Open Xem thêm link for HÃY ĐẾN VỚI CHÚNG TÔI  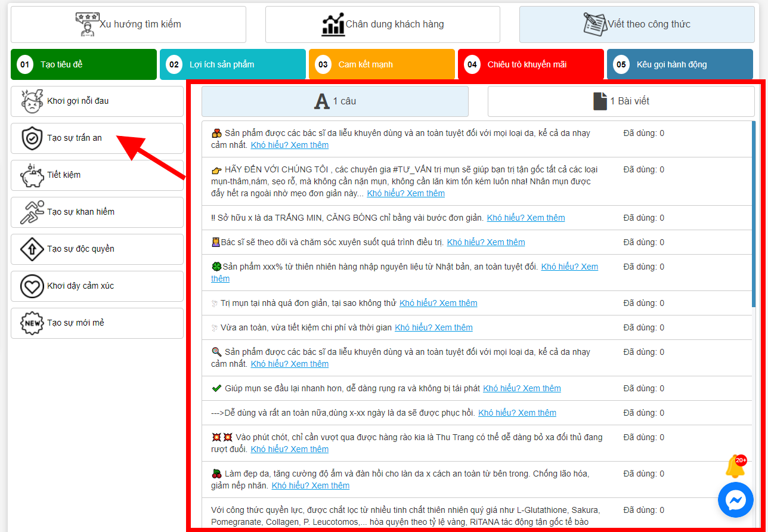[x=405, y=193]
